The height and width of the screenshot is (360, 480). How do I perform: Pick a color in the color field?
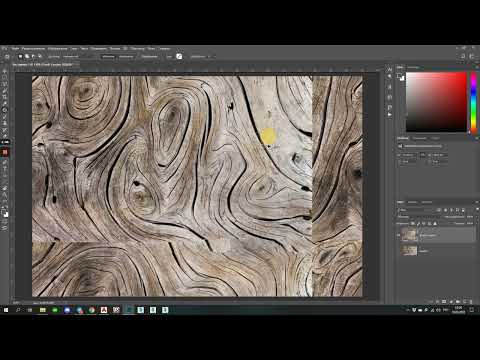(436, 102)
